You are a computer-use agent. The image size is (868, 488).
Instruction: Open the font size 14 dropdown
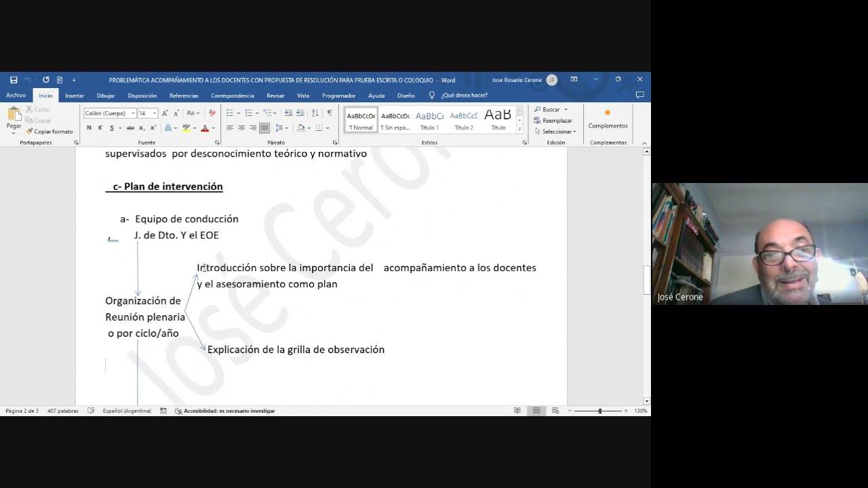coord(155,113)
